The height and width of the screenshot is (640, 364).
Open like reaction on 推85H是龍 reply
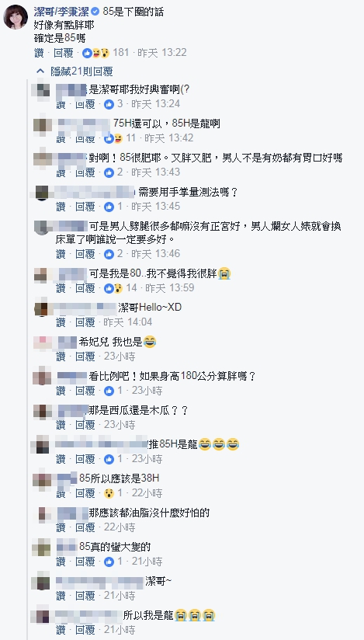click(109, 459)
